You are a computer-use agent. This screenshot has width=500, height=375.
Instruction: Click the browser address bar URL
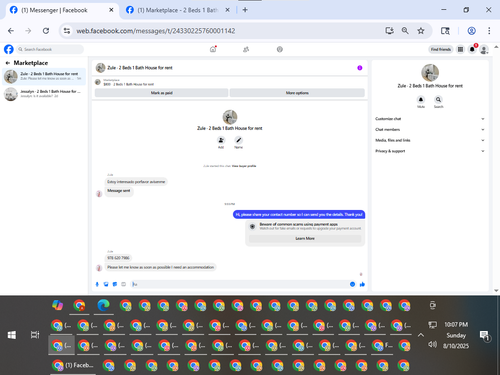click(156, 31)
